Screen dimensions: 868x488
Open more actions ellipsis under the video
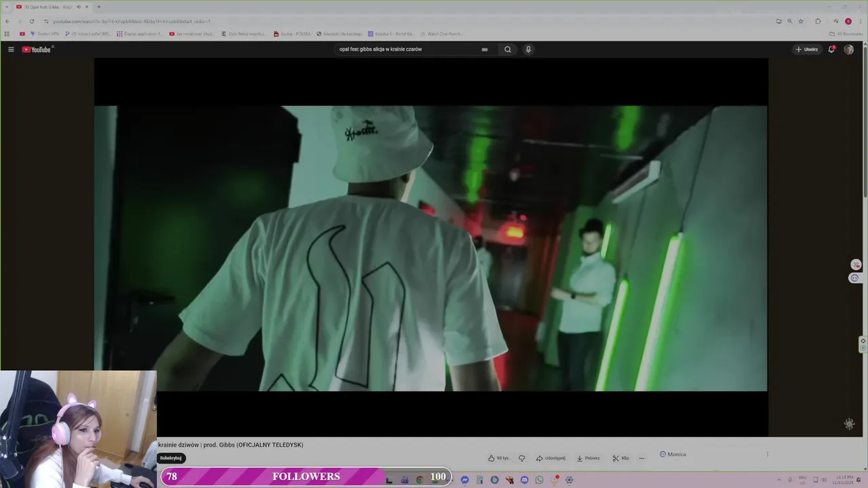pos(642,458)
